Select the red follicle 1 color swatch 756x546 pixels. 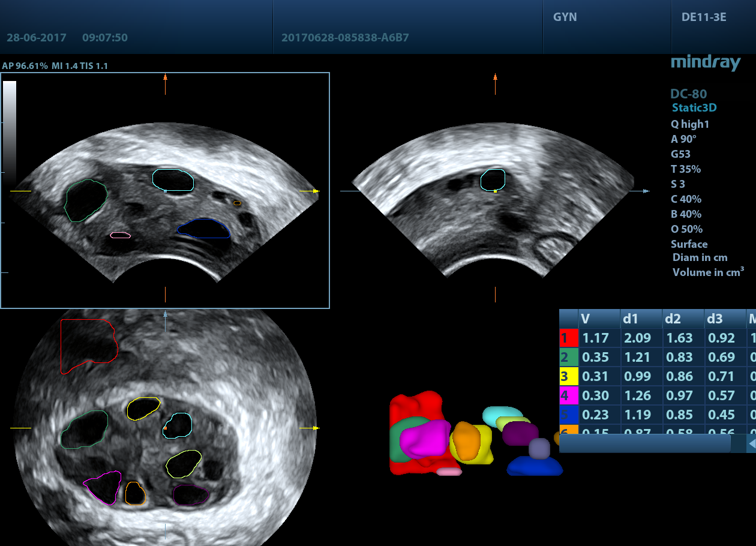[x=568, y=338]
